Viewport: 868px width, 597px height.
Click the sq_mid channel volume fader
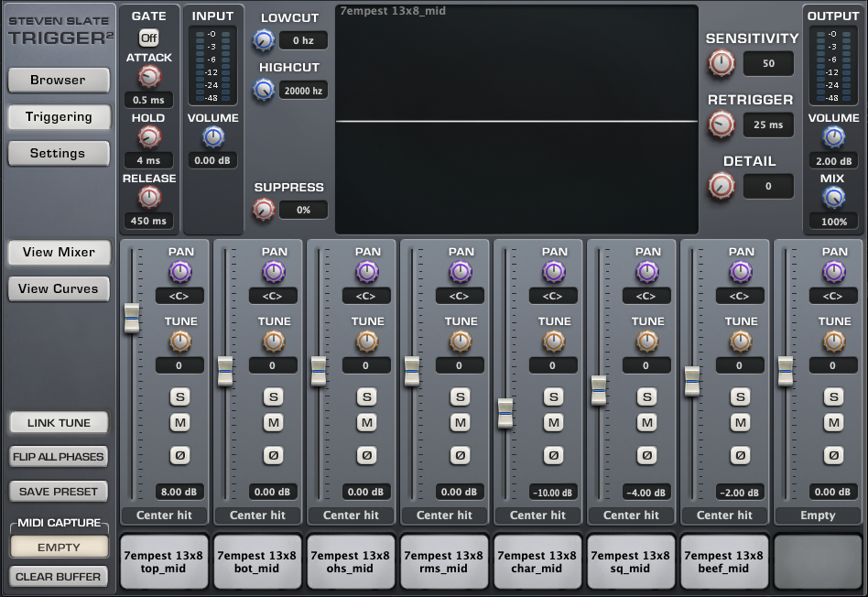[x=599, y=390]
